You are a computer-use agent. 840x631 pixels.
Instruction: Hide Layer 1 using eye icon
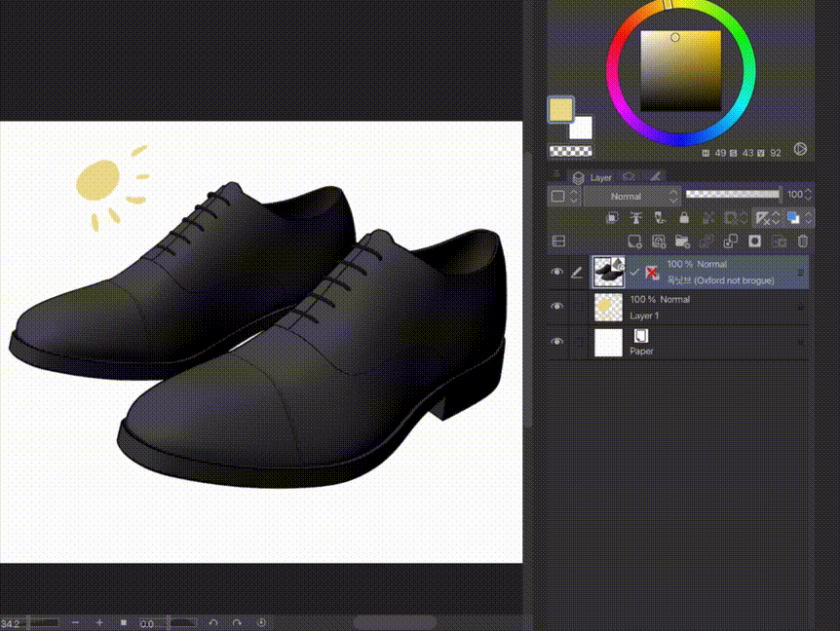(557, 306)
